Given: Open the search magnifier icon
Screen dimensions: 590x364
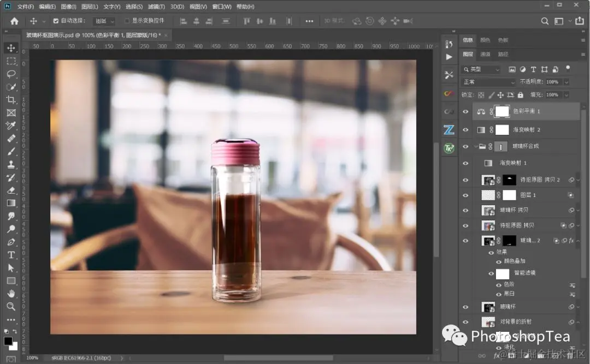Looking at the screenshot, I should click(x=545, y=21).
